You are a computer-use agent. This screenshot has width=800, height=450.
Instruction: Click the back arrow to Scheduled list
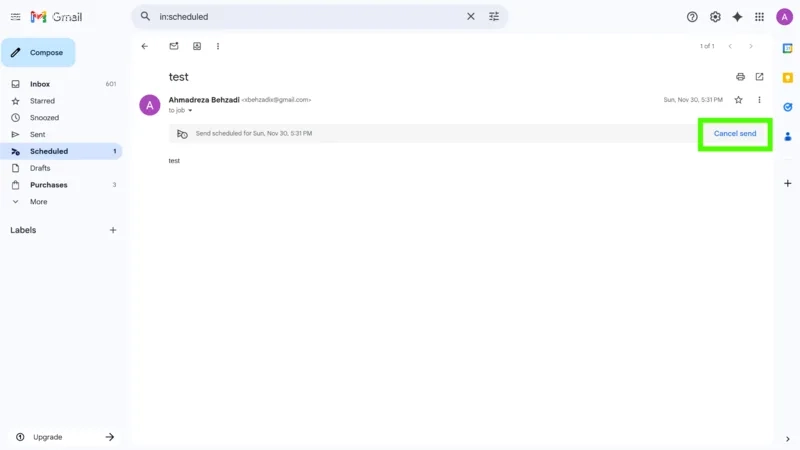click(145, 46)
